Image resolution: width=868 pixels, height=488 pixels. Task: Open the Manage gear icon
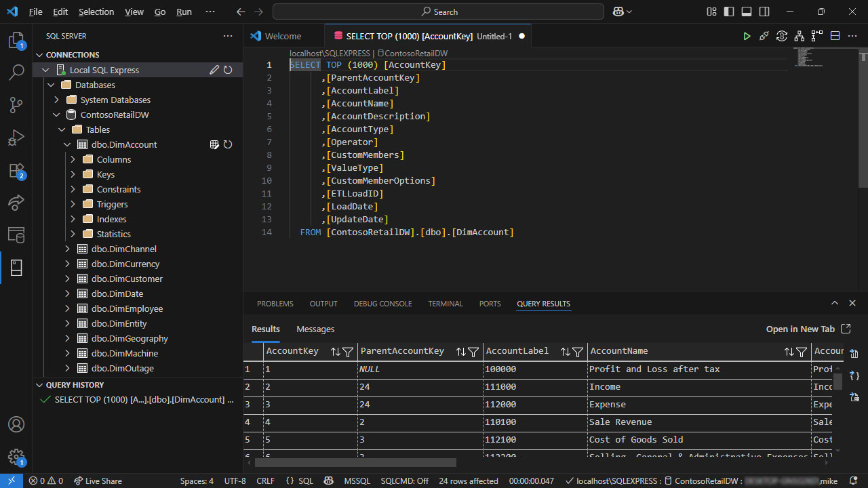16,457
